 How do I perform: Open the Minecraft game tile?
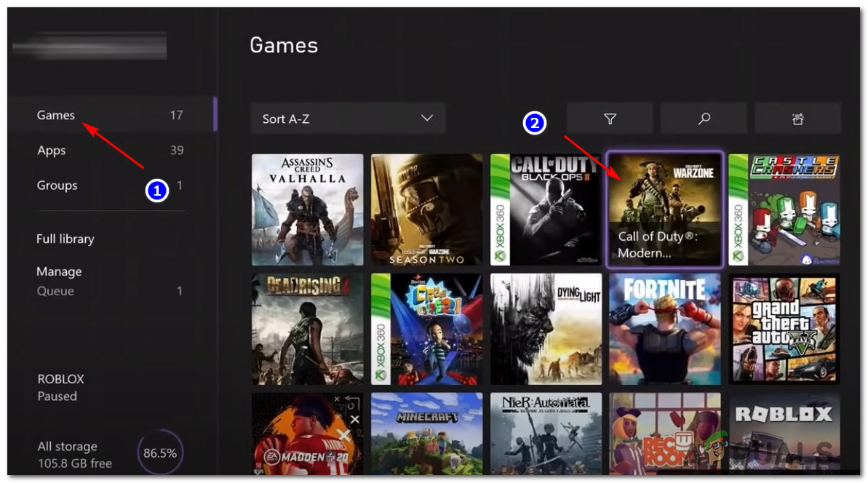pyautogui.click(x=426, y=434)
